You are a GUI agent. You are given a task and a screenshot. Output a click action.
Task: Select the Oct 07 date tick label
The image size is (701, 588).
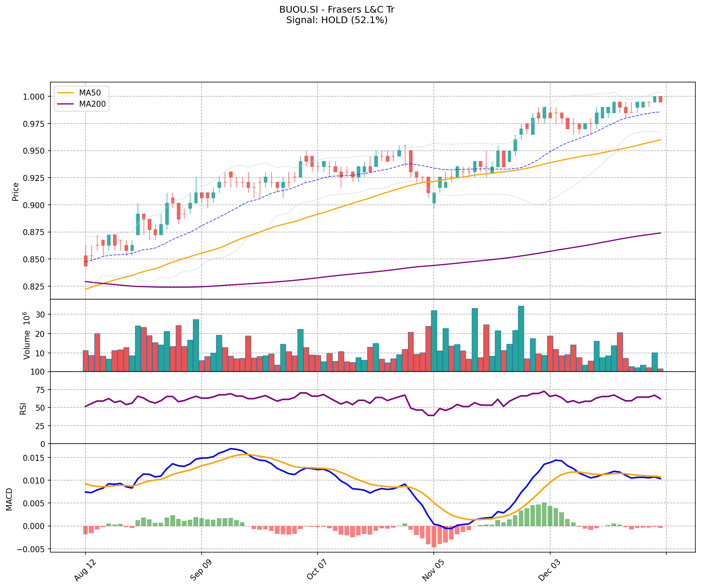(x=315, y=570)
